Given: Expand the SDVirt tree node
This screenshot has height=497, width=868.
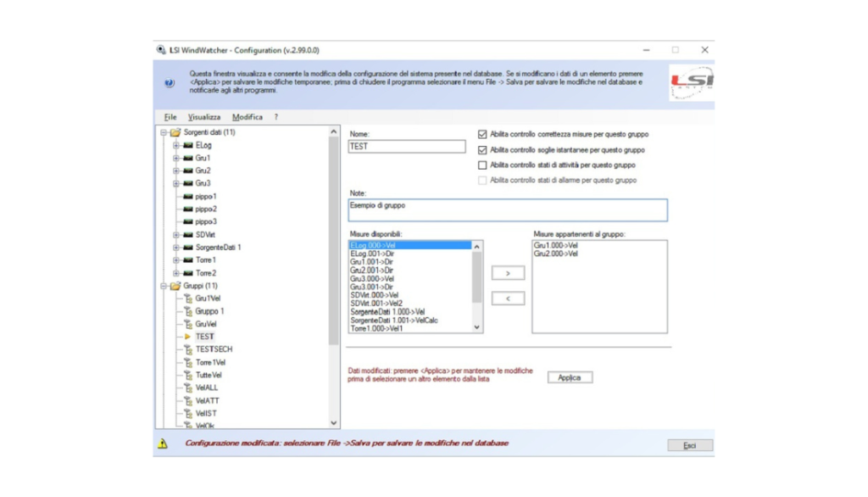Looking at the screenshot, I should pos(176,235).
